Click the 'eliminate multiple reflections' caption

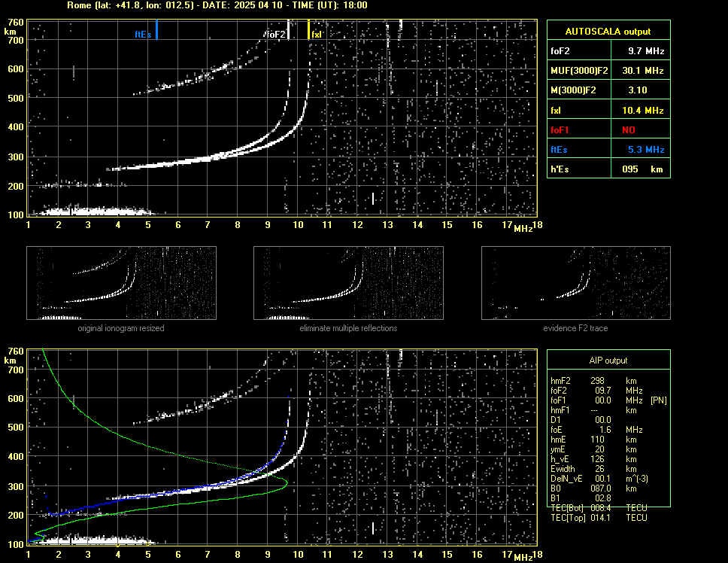click(x=348, y=328)
